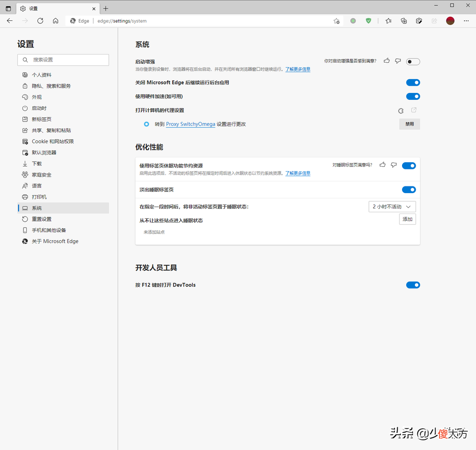Open the Collections icon
Viewport: 476px width, 450px height.
404,21
